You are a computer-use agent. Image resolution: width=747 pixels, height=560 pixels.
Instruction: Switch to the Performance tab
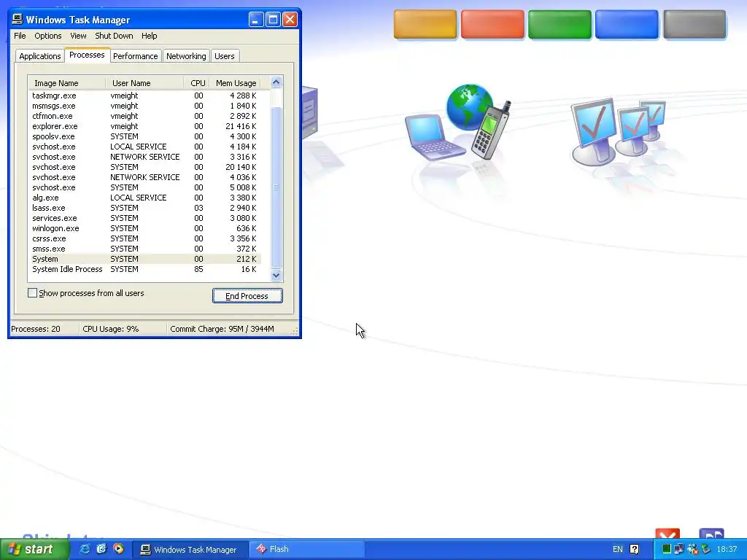(x=135, y=56)
